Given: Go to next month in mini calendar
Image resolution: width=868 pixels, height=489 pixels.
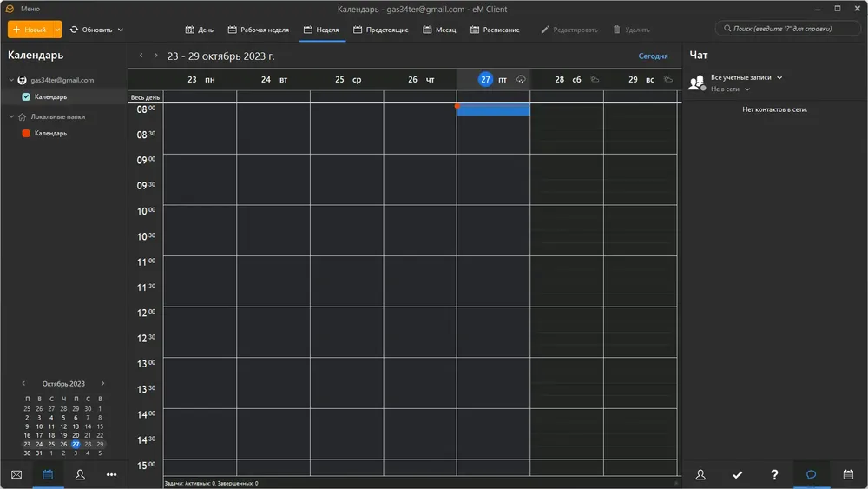Looking at the screenshot, I should click(103, 383).
